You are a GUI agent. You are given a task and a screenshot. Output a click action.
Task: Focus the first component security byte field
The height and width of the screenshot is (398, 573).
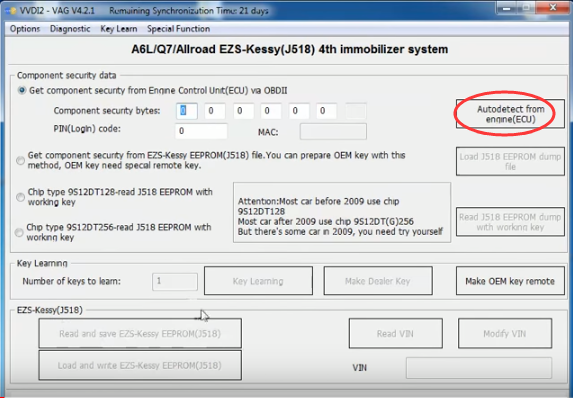(x=187, y=111)
